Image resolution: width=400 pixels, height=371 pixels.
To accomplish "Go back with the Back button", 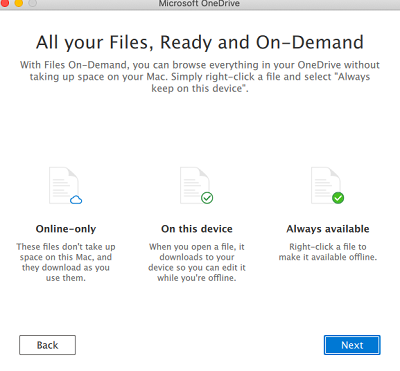I will click(47, 345).
